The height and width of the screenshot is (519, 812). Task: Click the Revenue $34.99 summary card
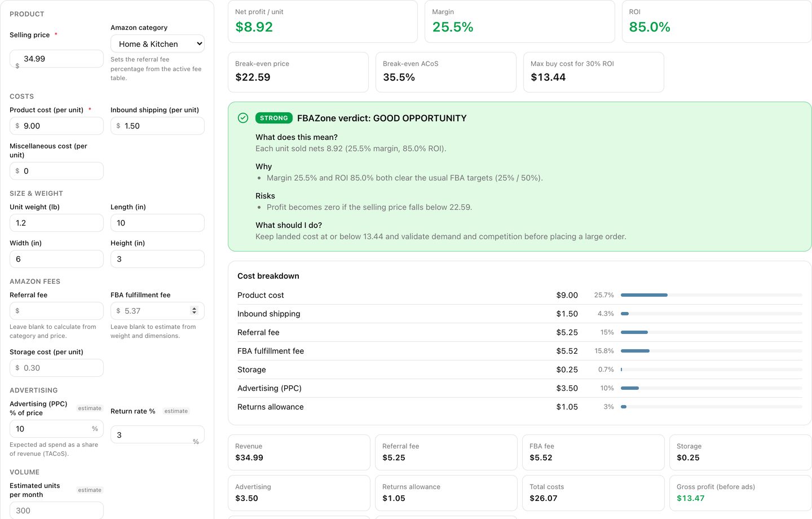tap(299, 452)
